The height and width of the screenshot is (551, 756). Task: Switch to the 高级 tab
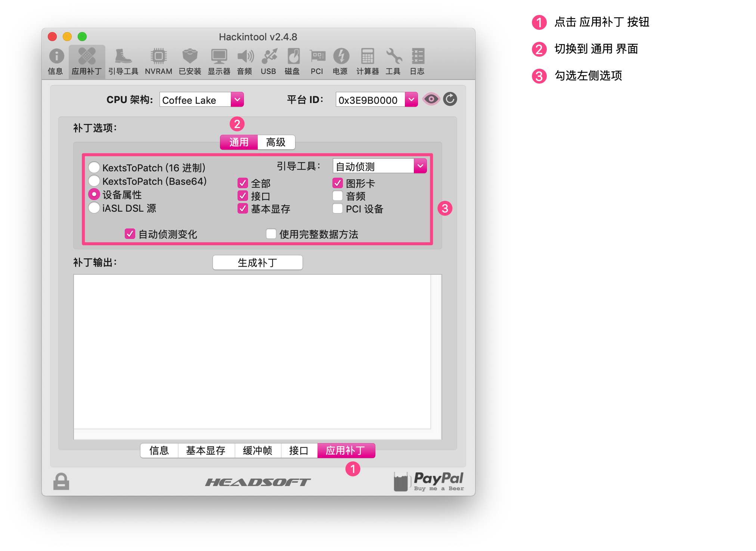276,142
